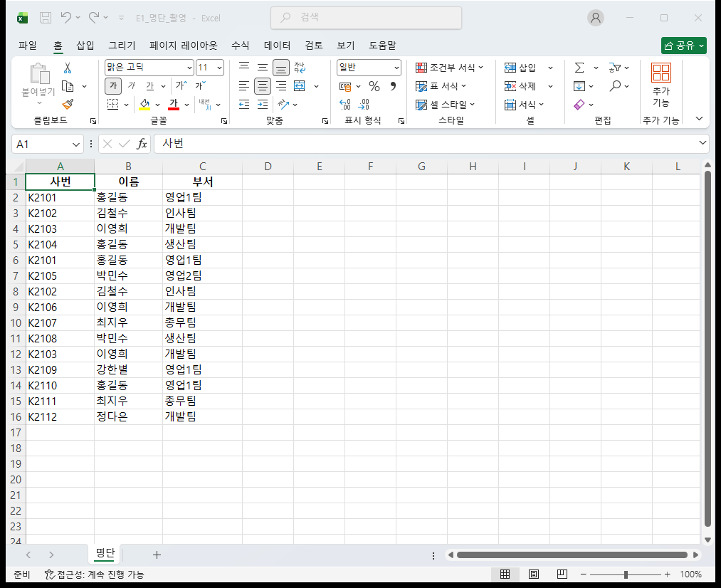The image size is (721, 588).
Task: Toggle bottom vertical alignment
Action: 281,68
